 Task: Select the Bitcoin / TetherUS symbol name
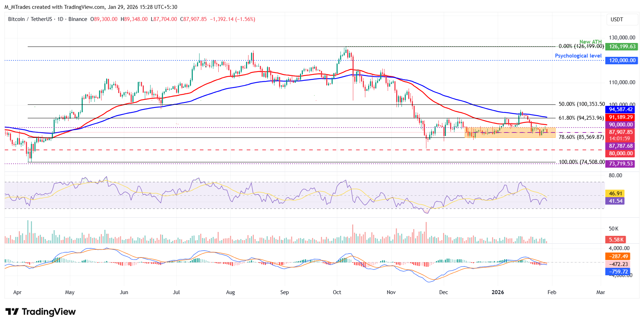(31, 19)
